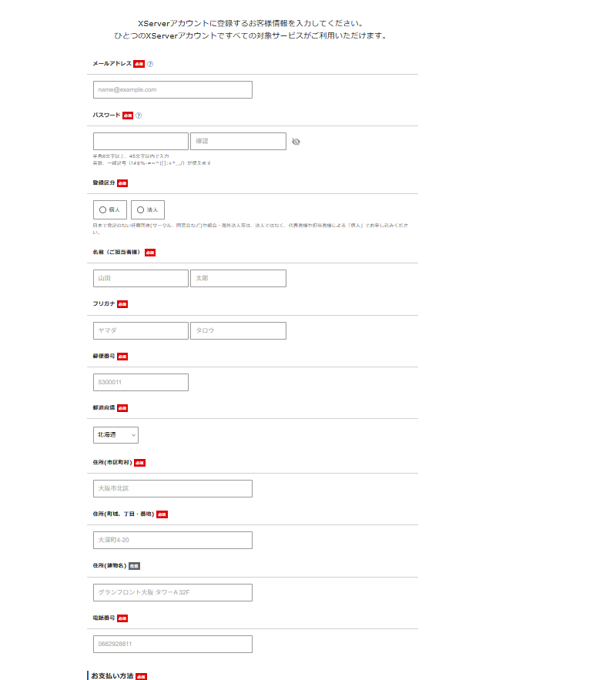Select the furigana field showing タロウ

(x=238, y=330)
